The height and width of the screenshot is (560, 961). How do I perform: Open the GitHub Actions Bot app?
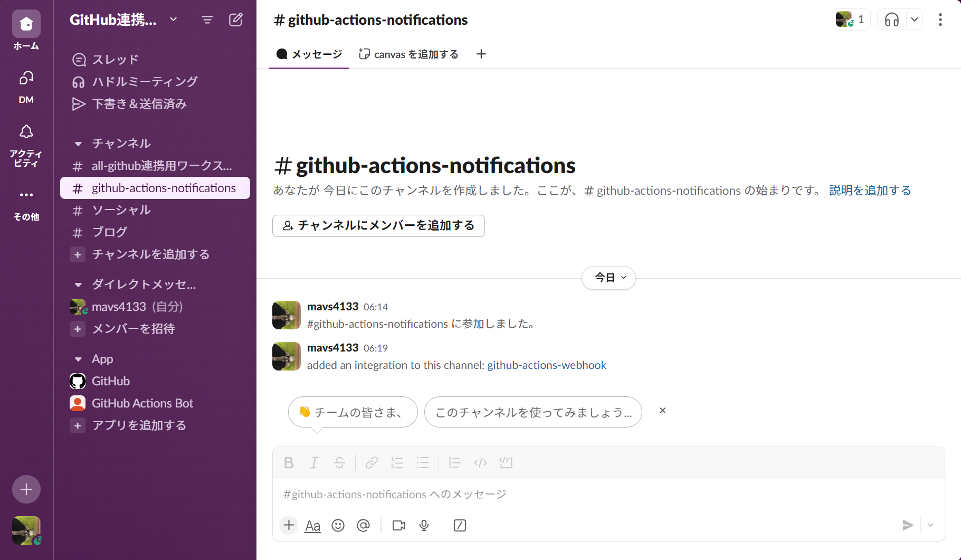pos(155,403)
